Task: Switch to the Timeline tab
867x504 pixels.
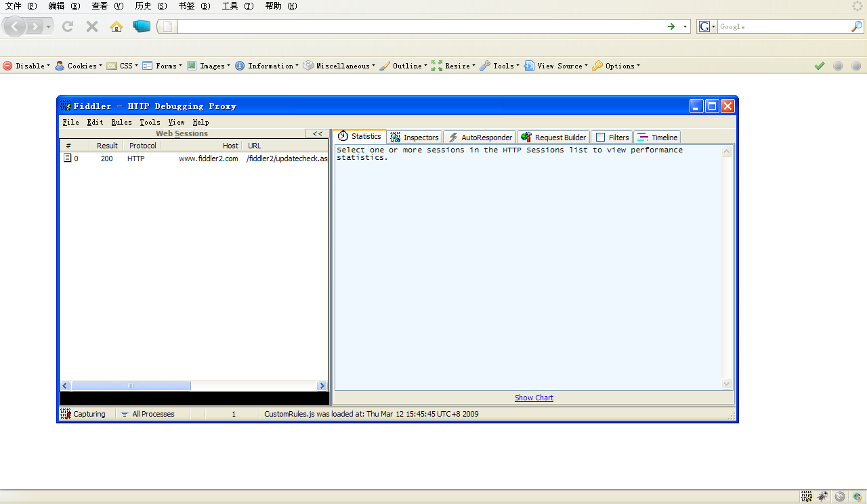Action: (x=657, y=137)
